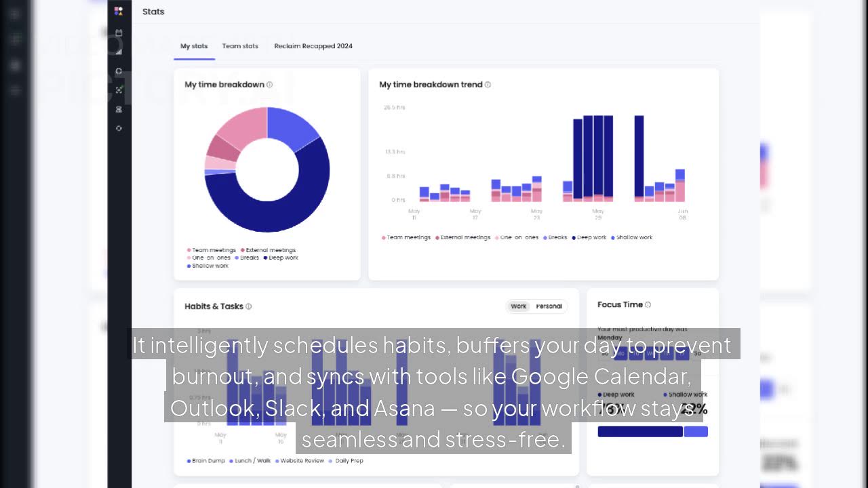Toggle Shallow work in the trend chart legend

point(631,238)
